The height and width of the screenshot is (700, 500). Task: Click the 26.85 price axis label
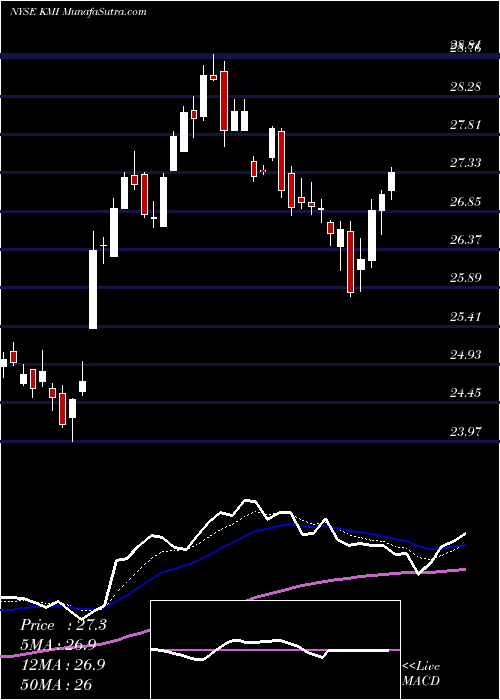[x=466, y=201]
